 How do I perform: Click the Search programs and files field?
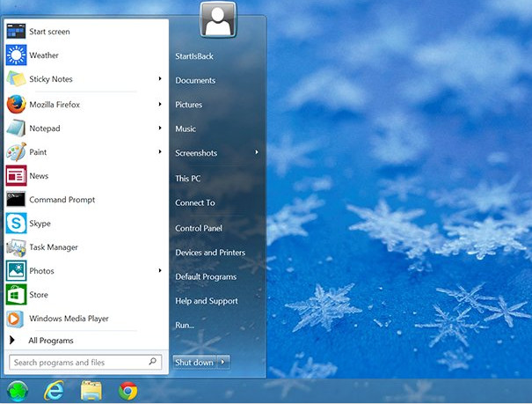pyautogui.click(x=85, y=363)
